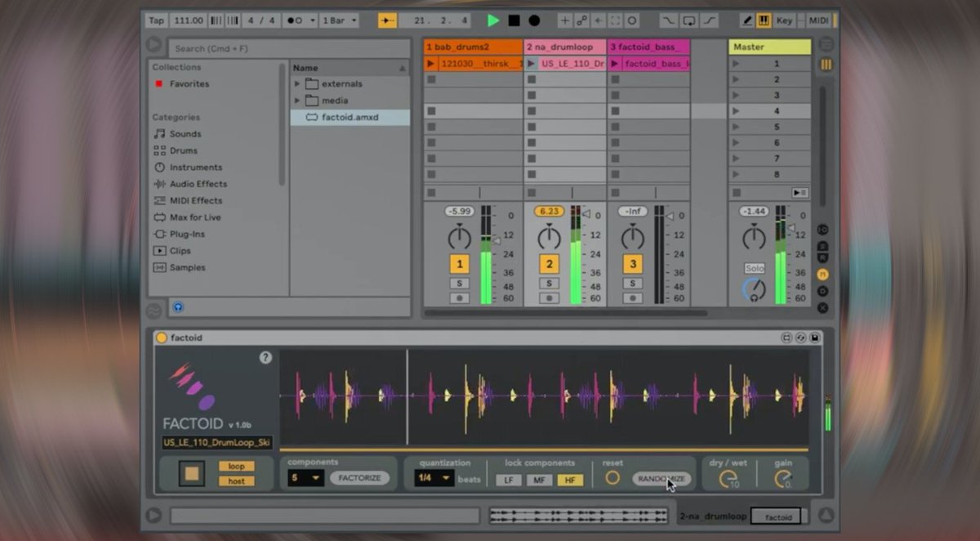Click the Capture MIDI bracket icon
980x541 pixels.
pos(615,20)
